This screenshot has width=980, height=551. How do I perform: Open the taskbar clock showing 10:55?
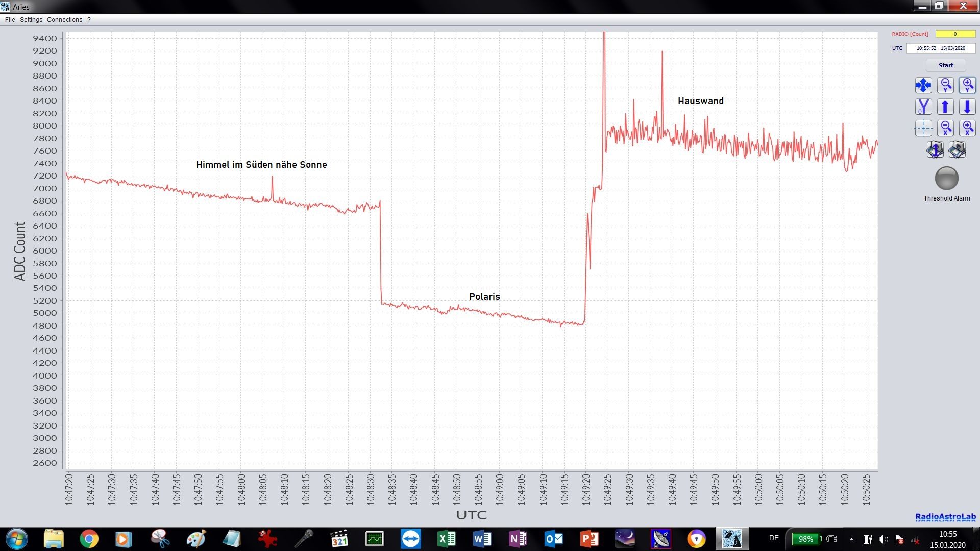tap(948, 539)
